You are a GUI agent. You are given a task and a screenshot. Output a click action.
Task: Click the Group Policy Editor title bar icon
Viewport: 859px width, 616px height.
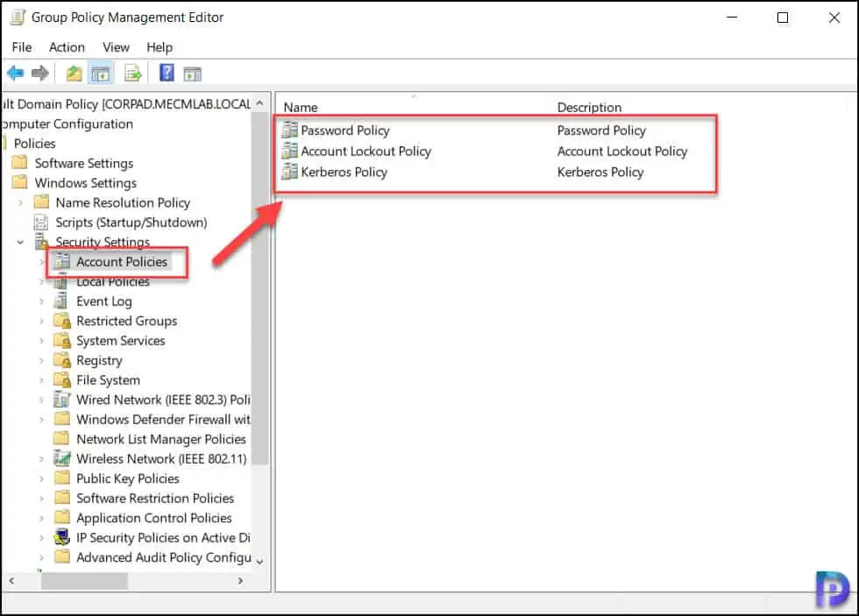coord(18,18)
